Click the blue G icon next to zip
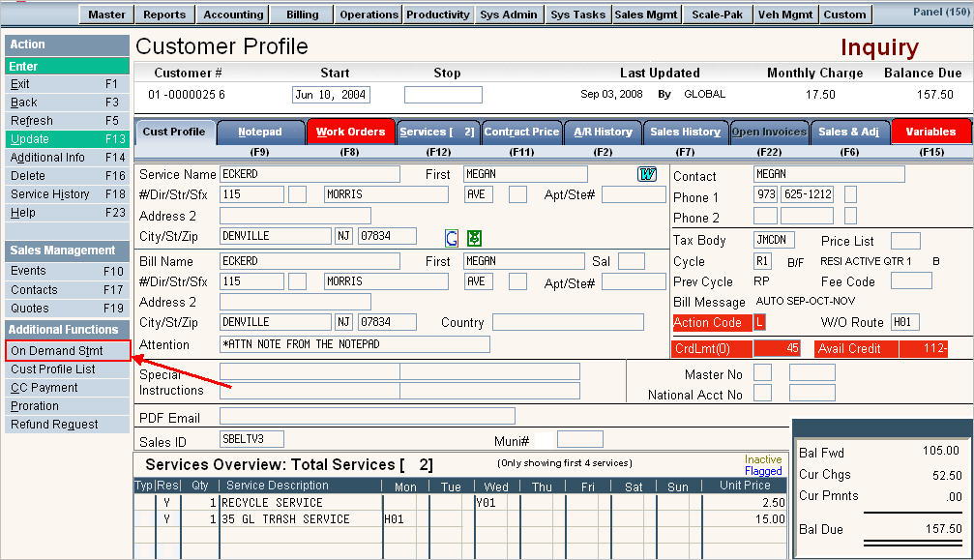974x560 pixels. [x=452, y=238]
